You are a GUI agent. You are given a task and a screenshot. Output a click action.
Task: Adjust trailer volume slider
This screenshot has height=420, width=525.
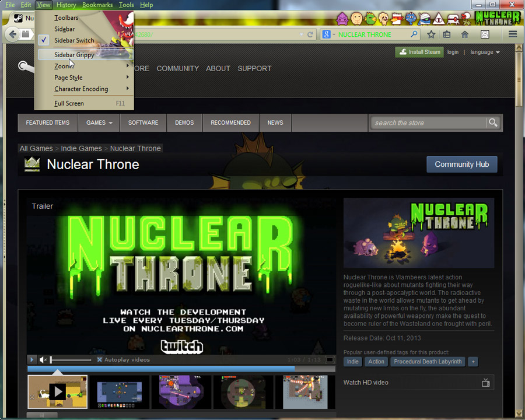coord(71,360)
